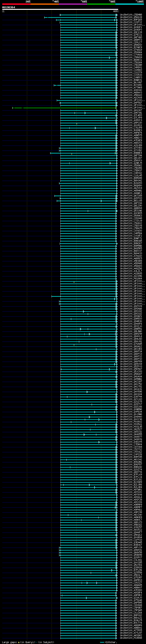Open subject UniRef100_C7DJP9
Screen dimensions: 146x644
[x=131, y=128]
